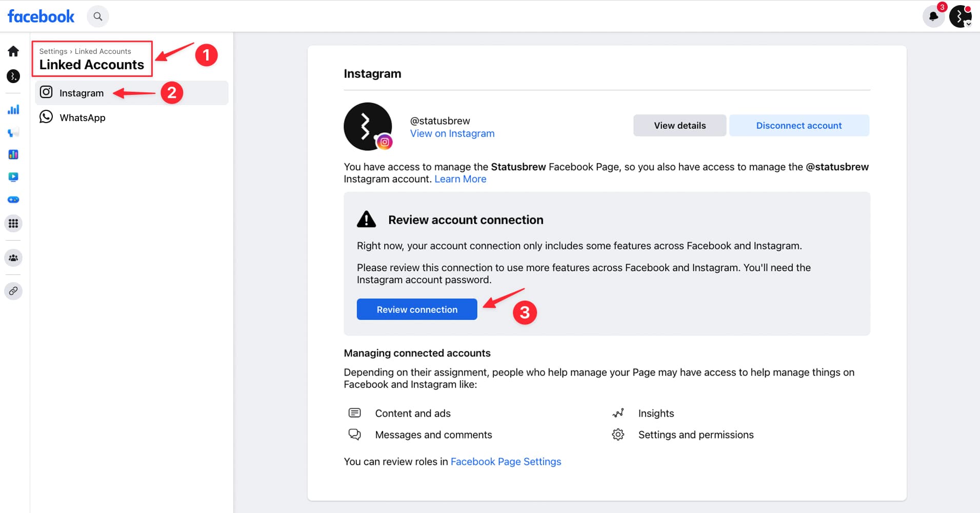The image size is (980, 513).
Task: Click the Instagram logo icon in sidebar list
Action: [46, 92]
